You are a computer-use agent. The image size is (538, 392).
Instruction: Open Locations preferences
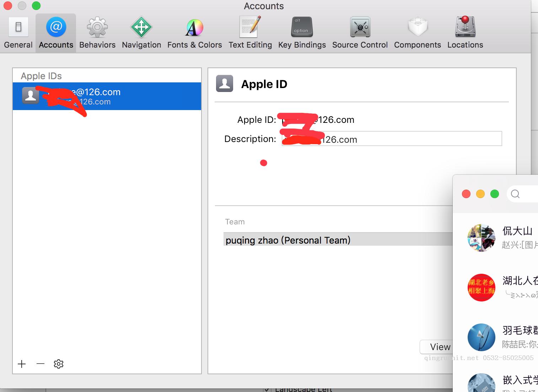[465, 33]
